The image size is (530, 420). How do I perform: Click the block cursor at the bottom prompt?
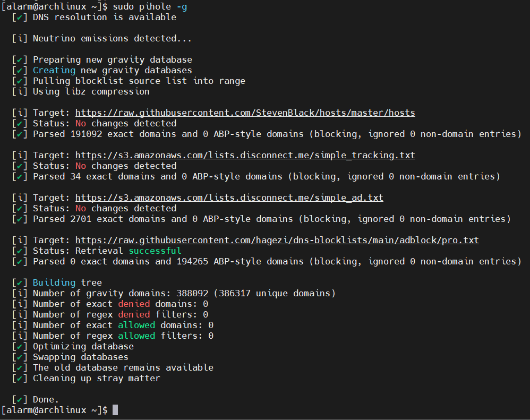coord(115,410)
